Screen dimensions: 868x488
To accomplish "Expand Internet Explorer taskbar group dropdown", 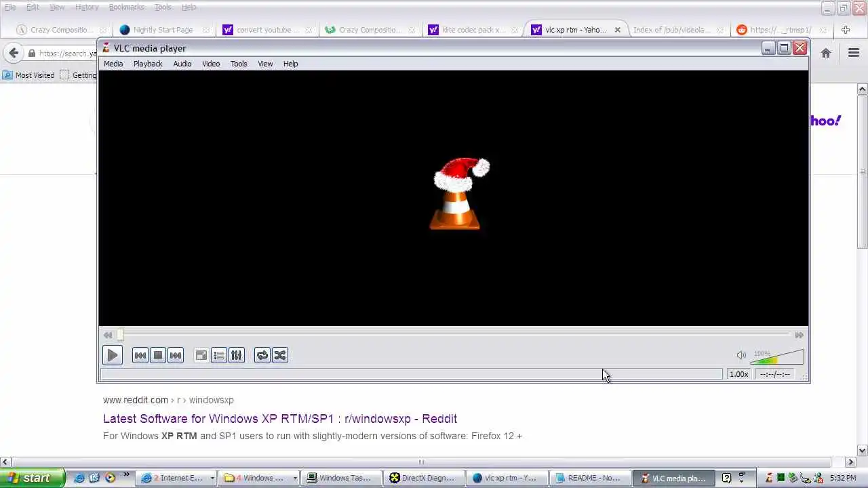I will [x=212, y=478].
